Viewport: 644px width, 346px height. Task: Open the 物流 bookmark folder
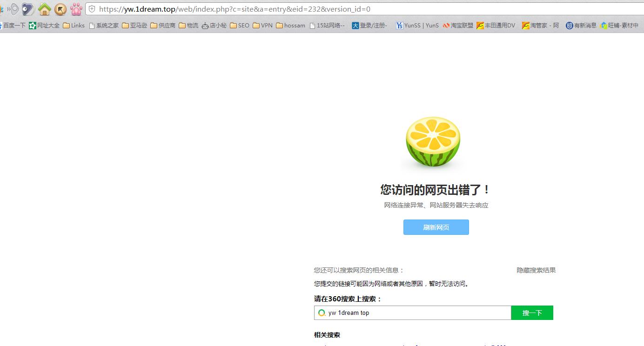click(188, 26)
